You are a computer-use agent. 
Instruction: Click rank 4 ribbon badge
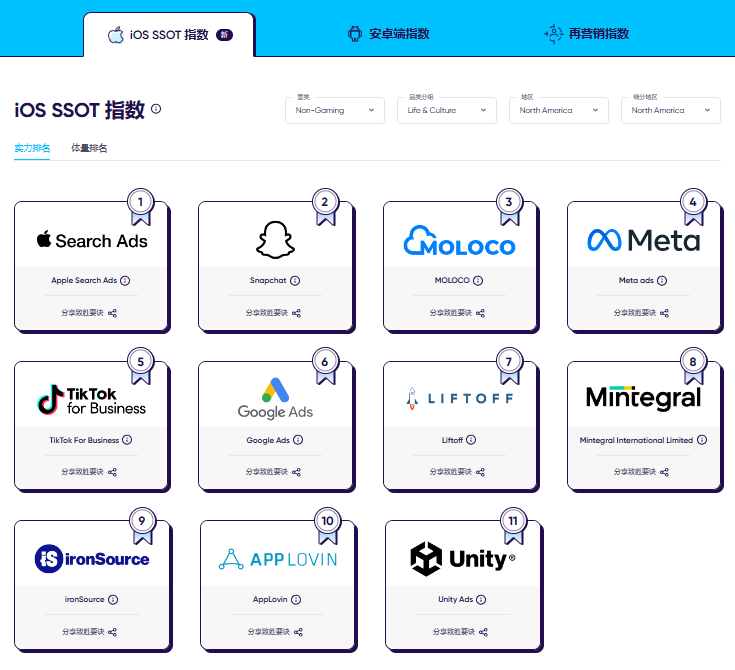[693, 207]
